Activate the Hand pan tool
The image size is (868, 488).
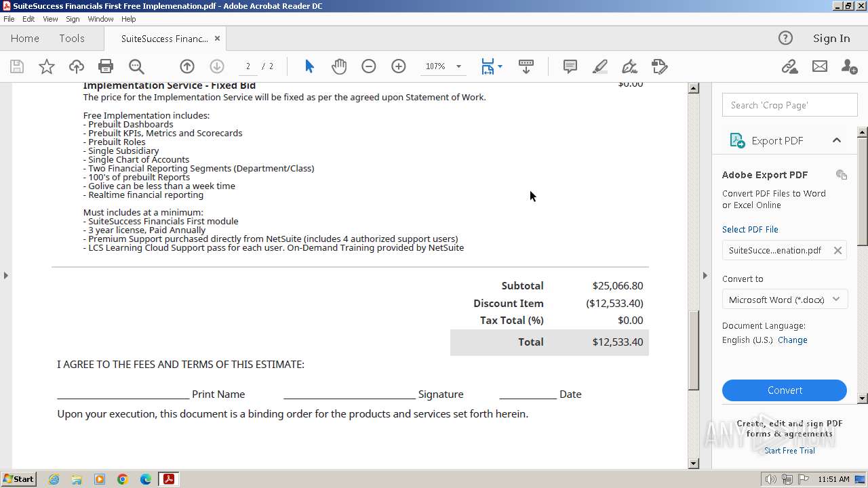pos(339,66)
